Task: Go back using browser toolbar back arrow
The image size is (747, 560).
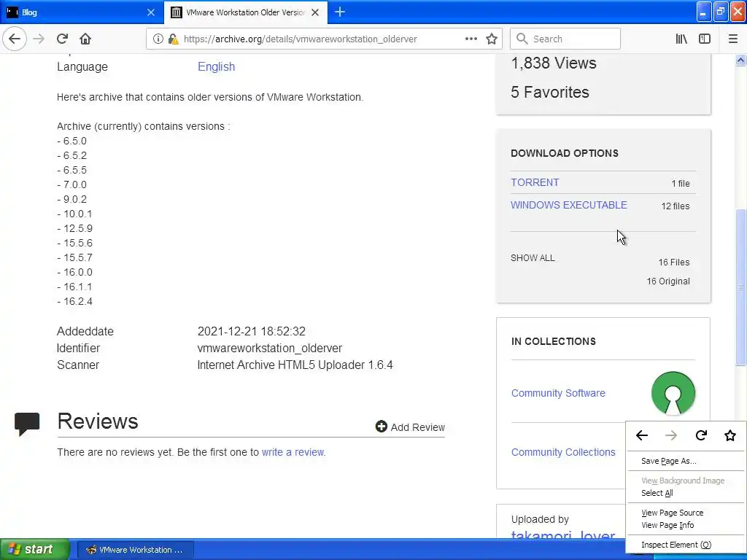Action: [x=15, y=39]
